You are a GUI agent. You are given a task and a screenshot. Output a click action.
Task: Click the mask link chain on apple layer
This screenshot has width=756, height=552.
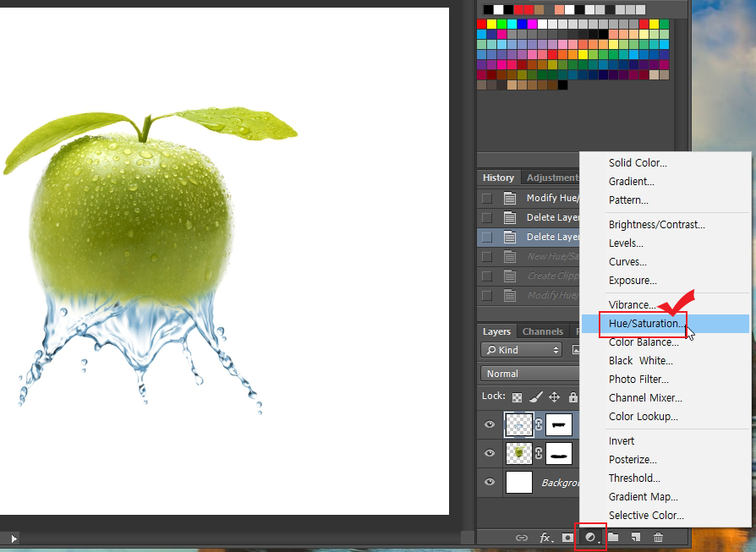pyautogui.click(x=539, y=453)
